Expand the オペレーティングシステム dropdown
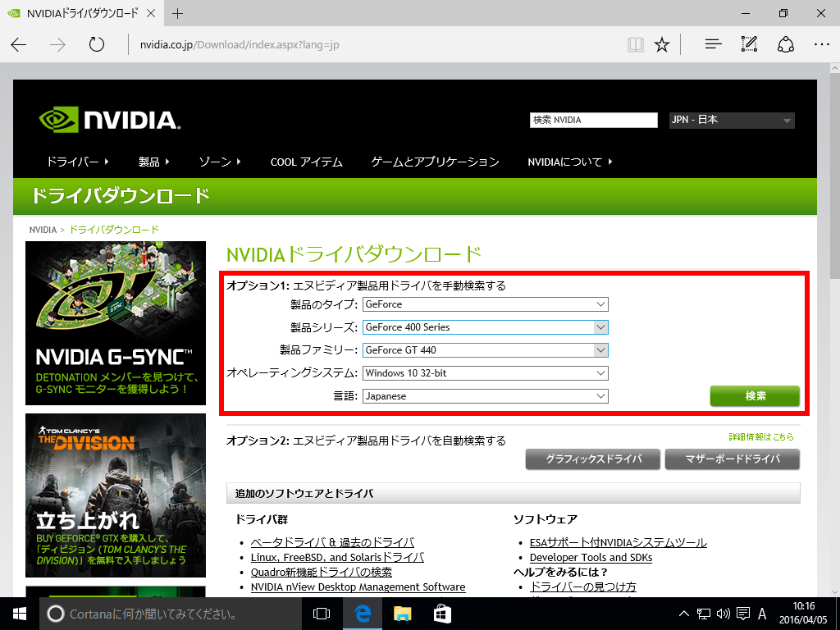This screenshot has height=630, width=840. coord(485,373)
